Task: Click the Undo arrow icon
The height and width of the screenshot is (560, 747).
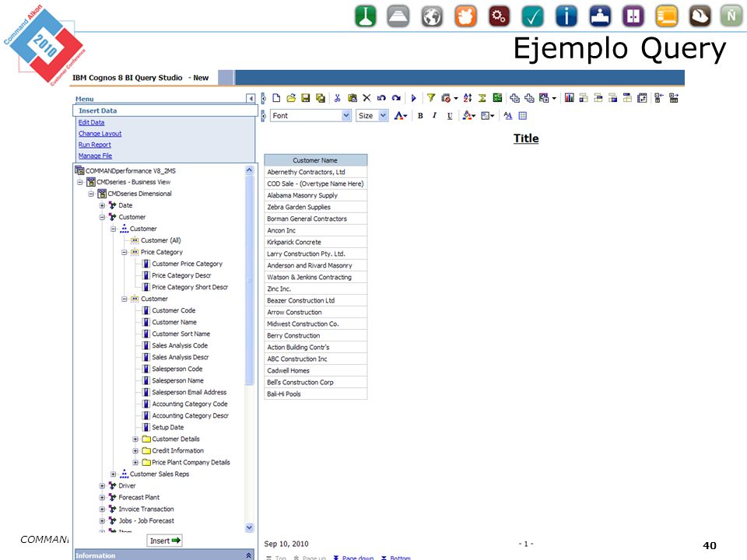Action: pos(381,98)
